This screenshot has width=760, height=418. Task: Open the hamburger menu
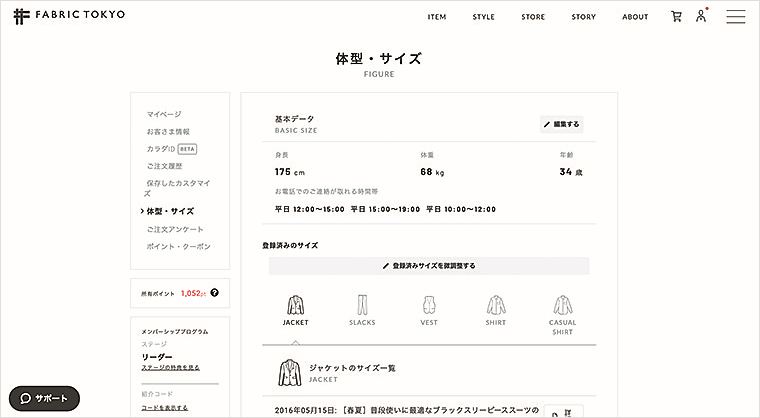735,16
